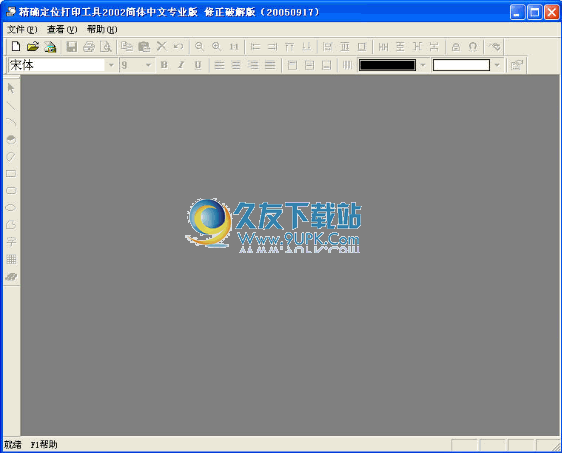Set vertical text alignment to bottom
Viewport: 562px width, 453px height.
tap(326, 65)
